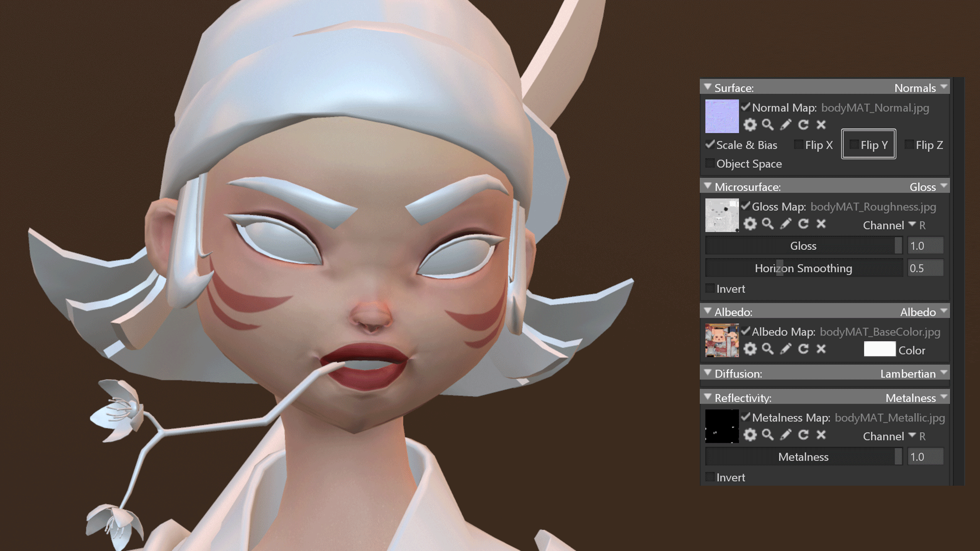980x551 pixels.
Task: Collapse the Microsurface section triangle
Action: coord(707,186)
